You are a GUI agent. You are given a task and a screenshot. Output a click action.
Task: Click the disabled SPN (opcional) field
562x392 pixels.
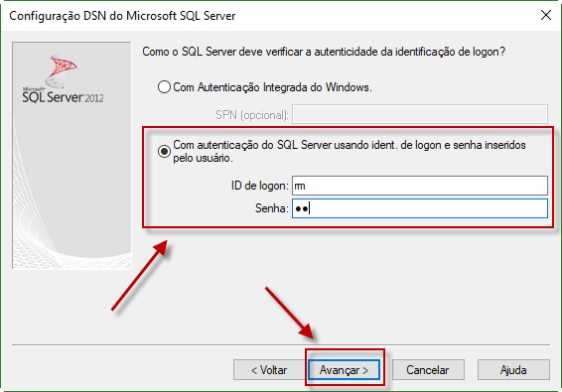(420, 114)
